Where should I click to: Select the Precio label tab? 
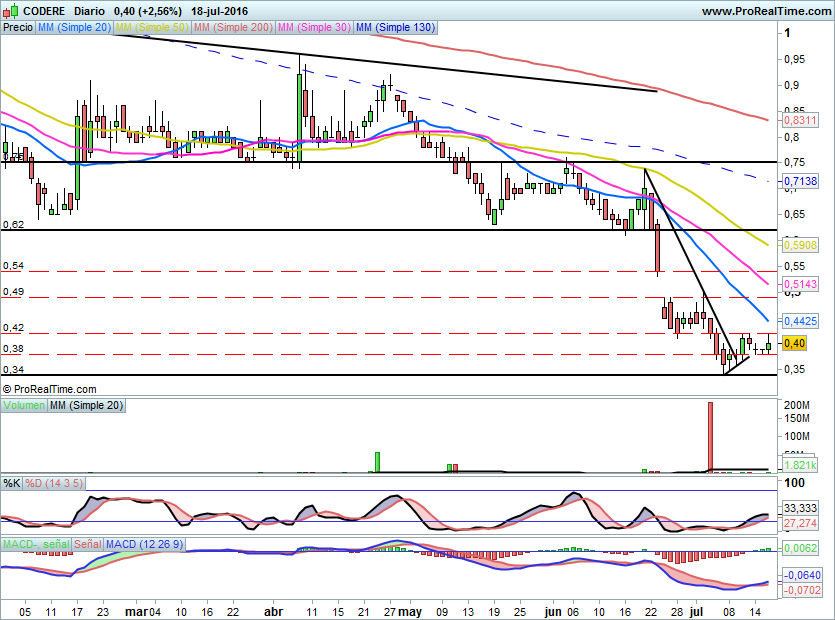point(17,28)
